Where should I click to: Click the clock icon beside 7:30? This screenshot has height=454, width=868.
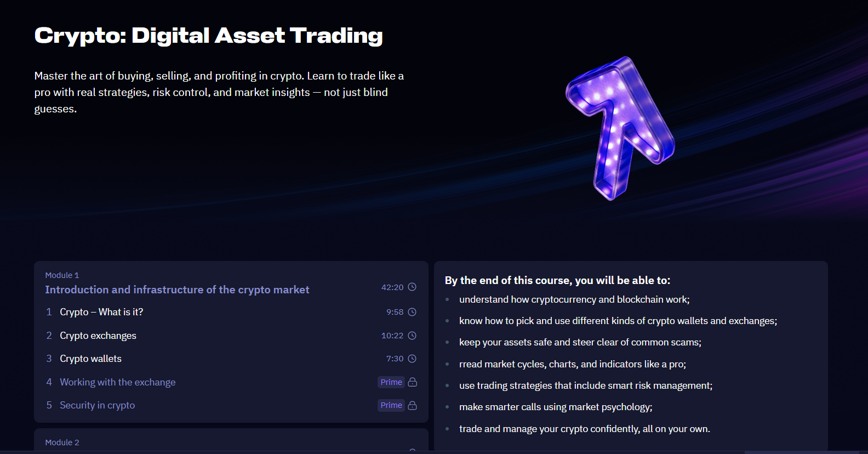click(413, 359)
